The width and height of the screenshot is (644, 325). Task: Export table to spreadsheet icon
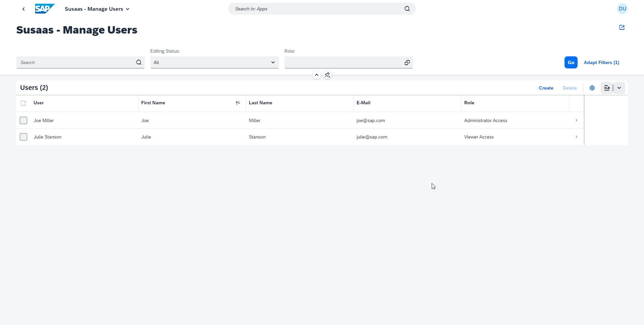(x=607, y=88)
